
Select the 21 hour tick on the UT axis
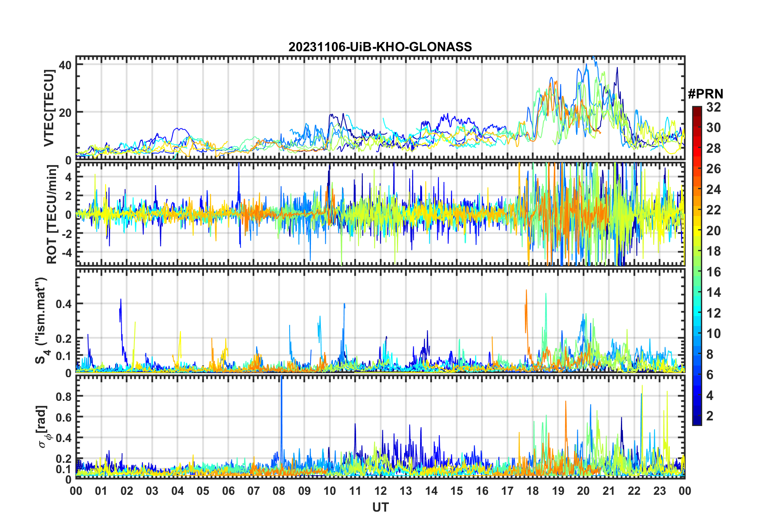[609, 491]
